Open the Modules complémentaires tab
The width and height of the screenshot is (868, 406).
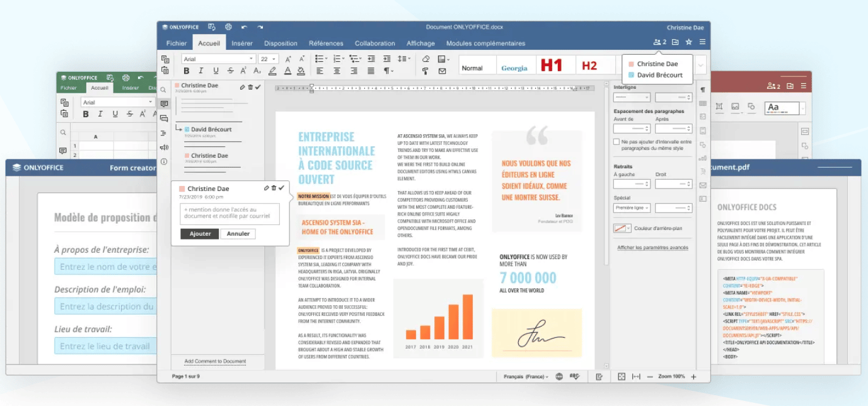485,43
